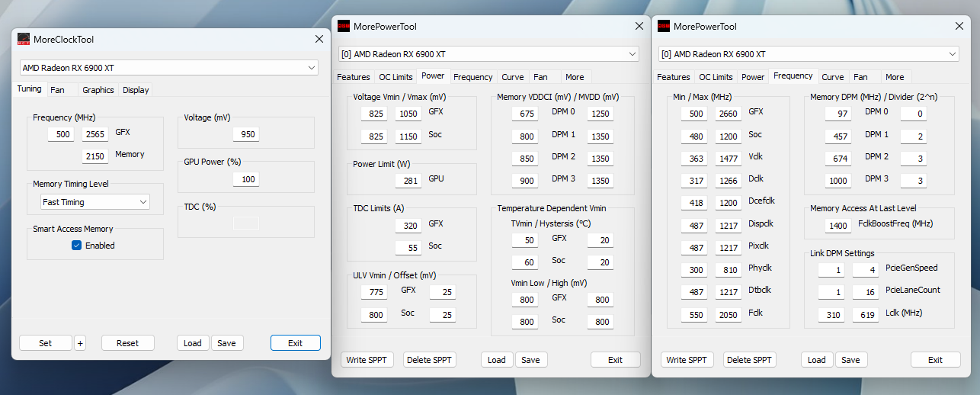Click Phyclk max field showing 810
This screenshot has height=395, width=980.
729,271
